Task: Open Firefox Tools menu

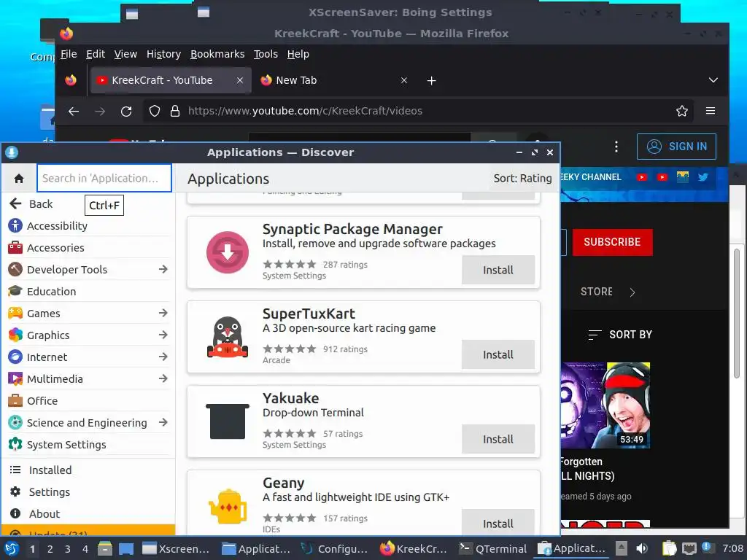Action: [x=266, y=54]
